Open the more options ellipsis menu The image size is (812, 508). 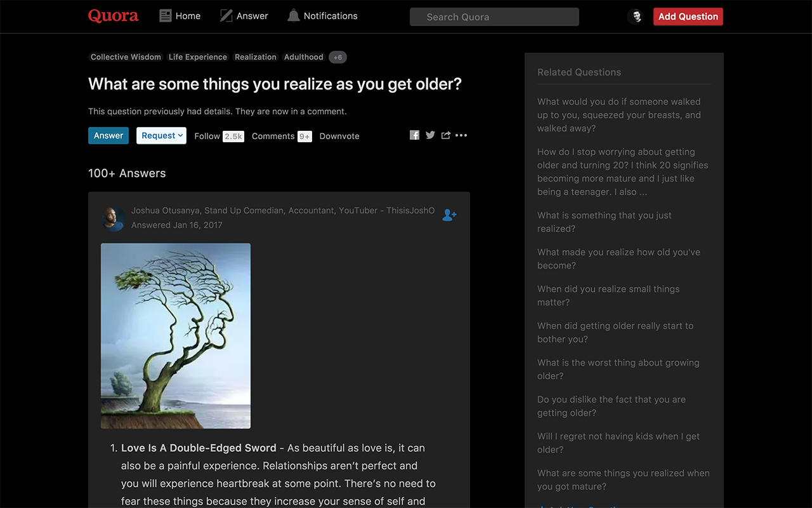tap(461, 135)
